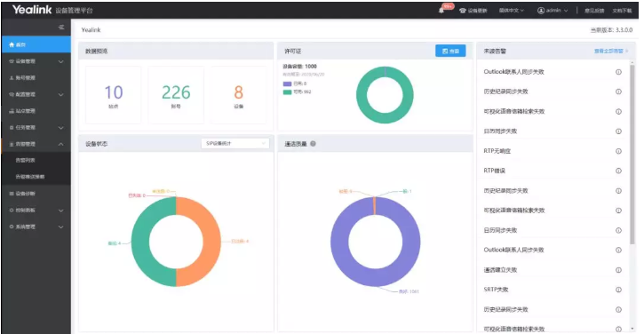Image resolution: width=644 pixels, height=334 pixels.
Task: Expand the 设备管理 sidebar menu chevron
Action: pyautogui.click(x=60, y=61)
